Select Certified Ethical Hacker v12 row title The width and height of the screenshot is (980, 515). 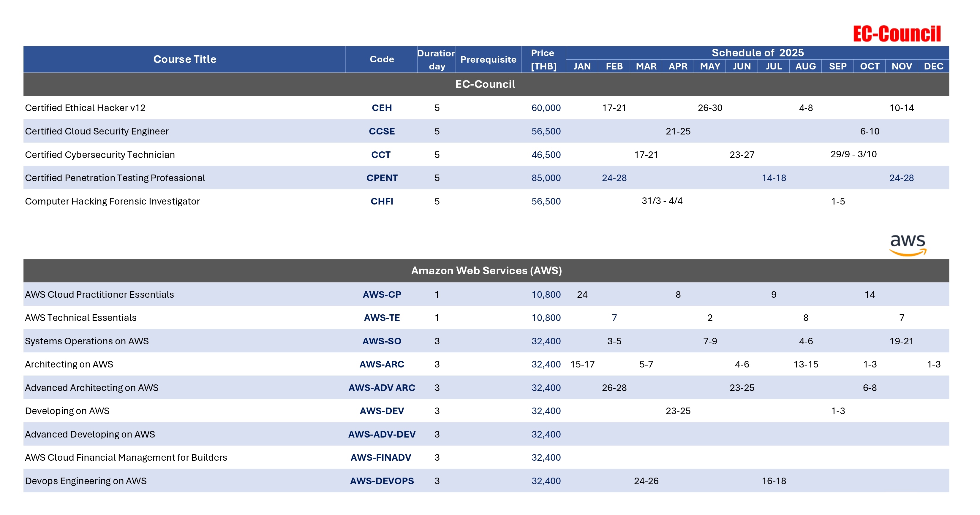pos(85,108)
